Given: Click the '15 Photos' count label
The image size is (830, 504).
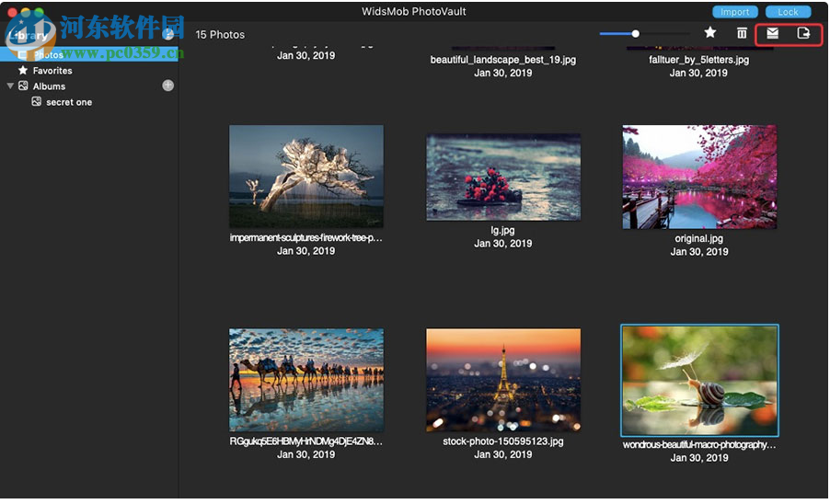Looking at the screenshot, I should pyautogui.click(x=220, y=34).
